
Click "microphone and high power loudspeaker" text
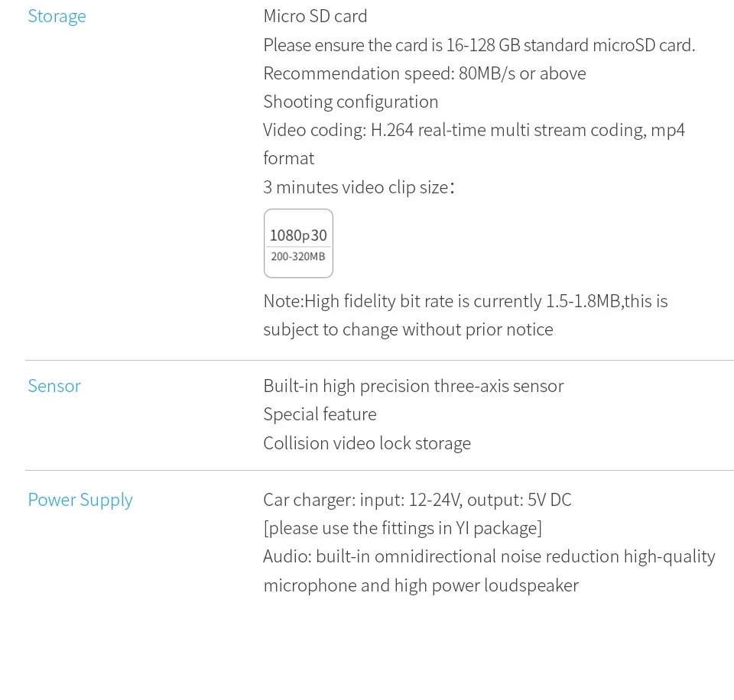click(x=421, y=585)
